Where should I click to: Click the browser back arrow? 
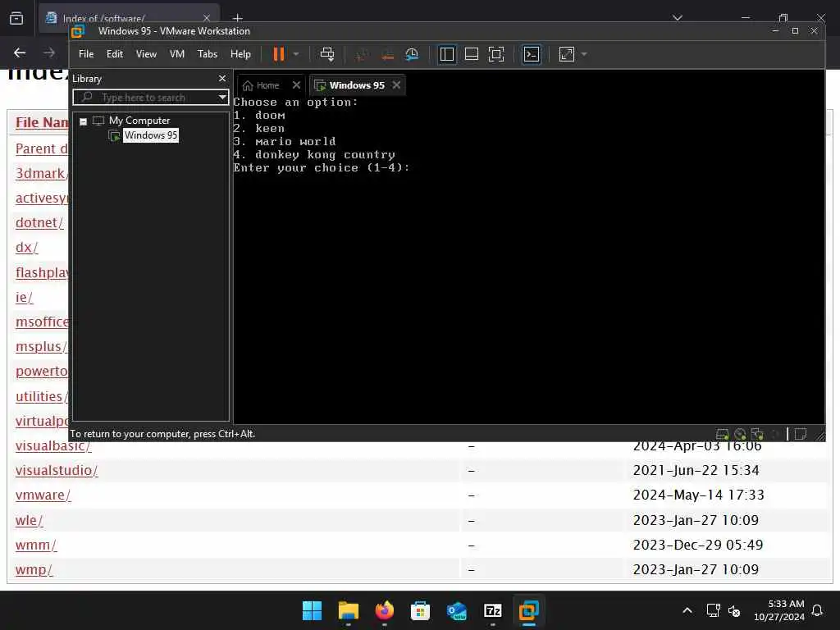tap(20, 52)
